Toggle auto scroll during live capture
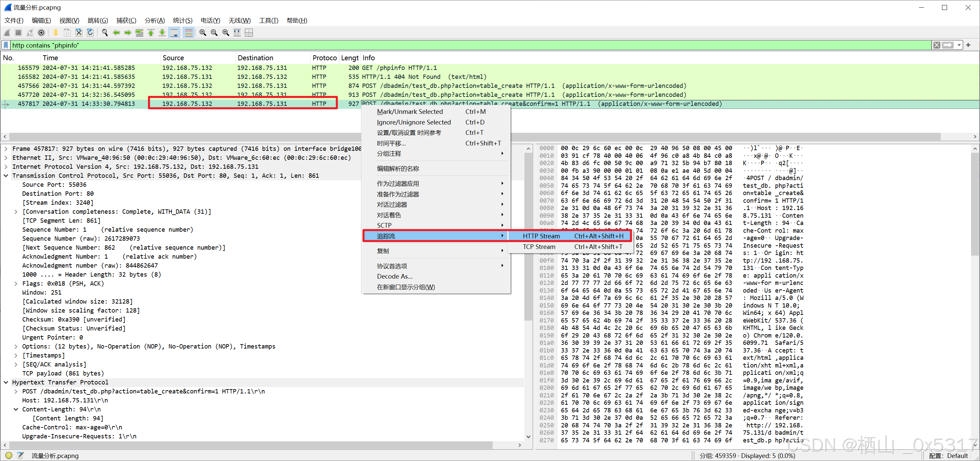 174,33
